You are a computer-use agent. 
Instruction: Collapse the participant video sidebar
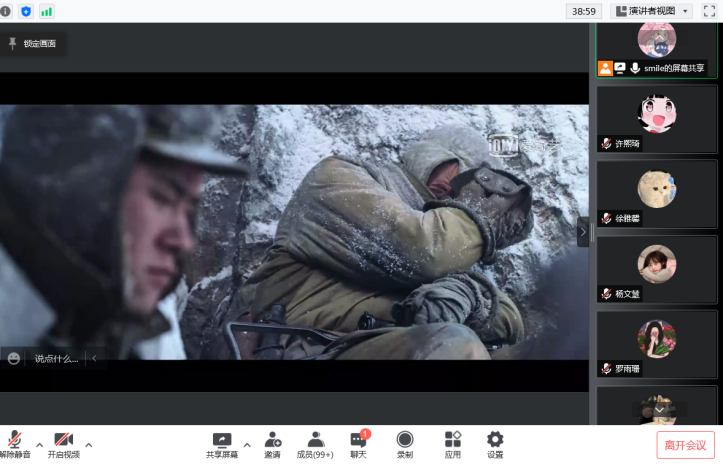tap(583, 231)
